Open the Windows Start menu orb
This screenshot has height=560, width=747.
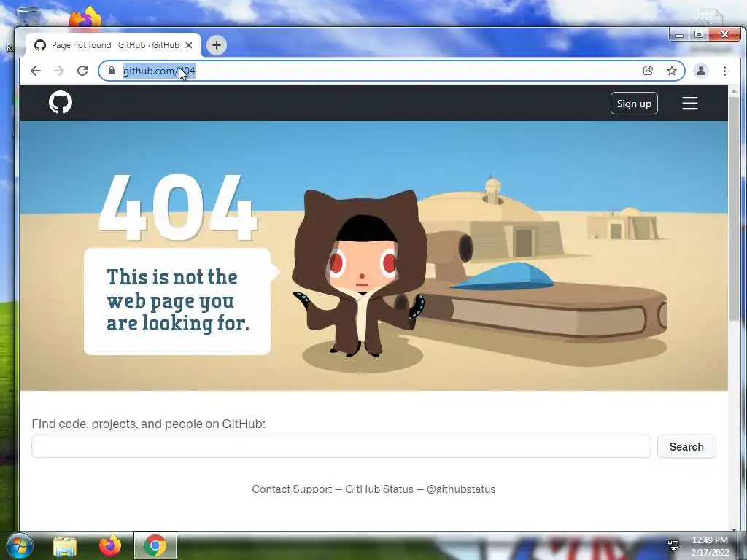(19, 545)
